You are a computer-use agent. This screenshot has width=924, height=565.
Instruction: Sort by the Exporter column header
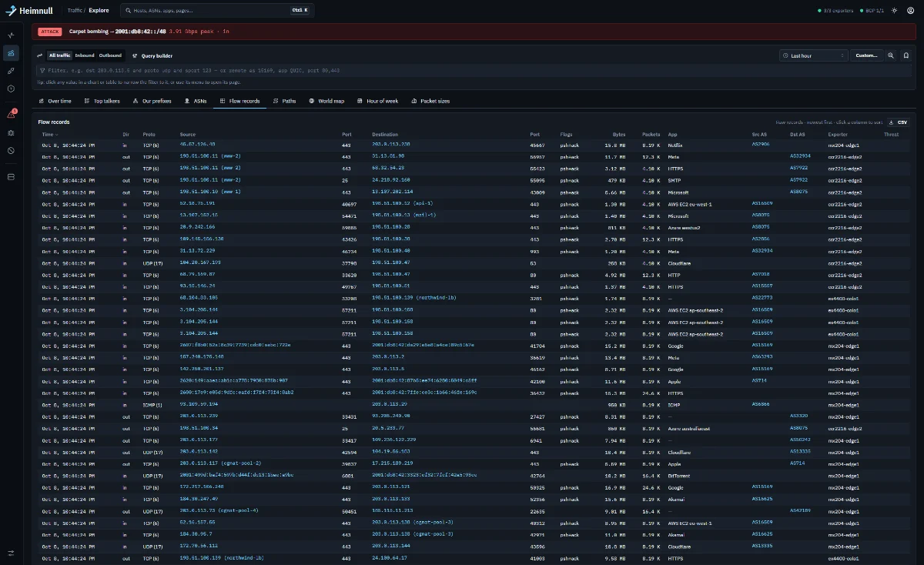[837, 135]
